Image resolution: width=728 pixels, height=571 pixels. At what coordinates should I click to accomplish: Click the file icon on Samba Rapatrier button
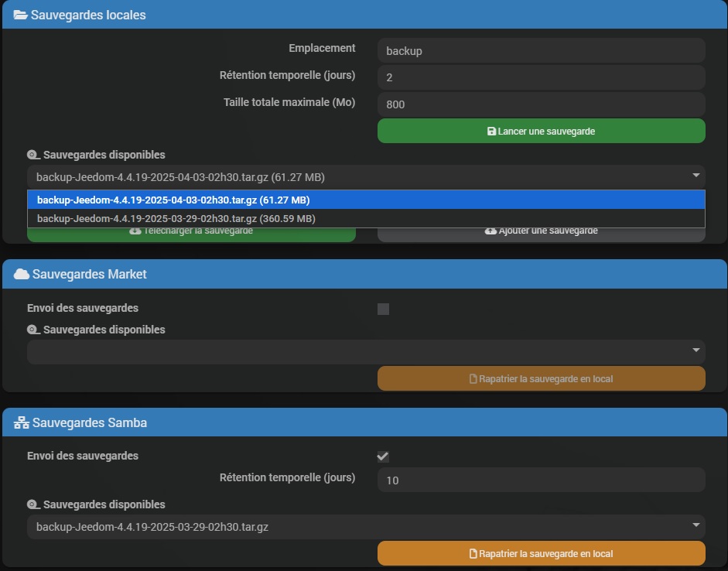(x=473, y=554)
